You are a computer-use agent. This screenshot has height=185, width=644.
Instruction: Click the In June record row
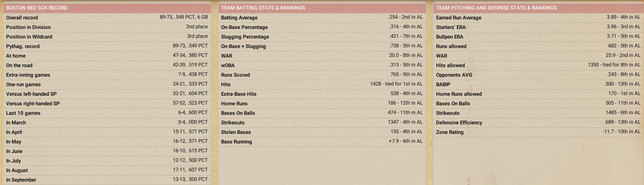tap(107, 151)
